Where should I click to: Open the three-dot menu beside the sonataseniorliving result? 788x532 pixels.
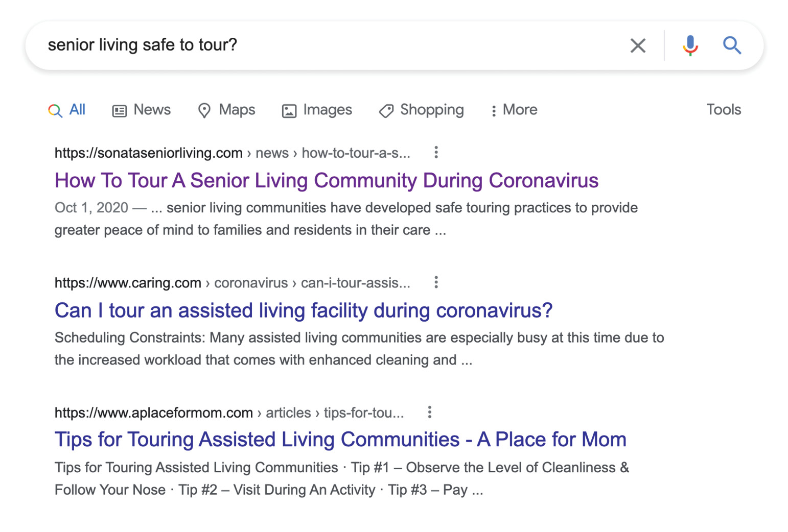coord(436,152)
